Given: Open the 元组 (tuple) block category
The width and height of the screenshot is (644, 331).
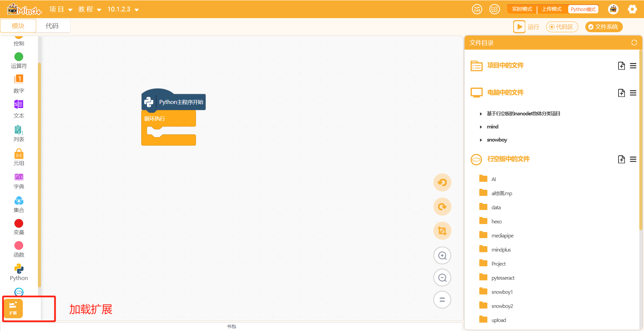Looking at the screenshot, I should pyautogui.click(x=19, y=157).
